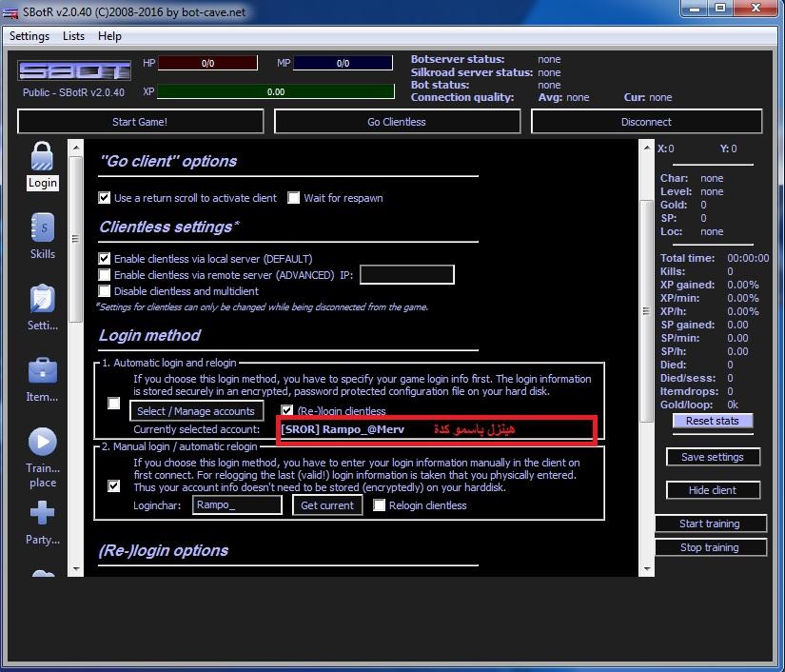Click the Public - SBotR v2.0.40 label
Viewport: 785px width, 672px height.
[x=73, y=92]
